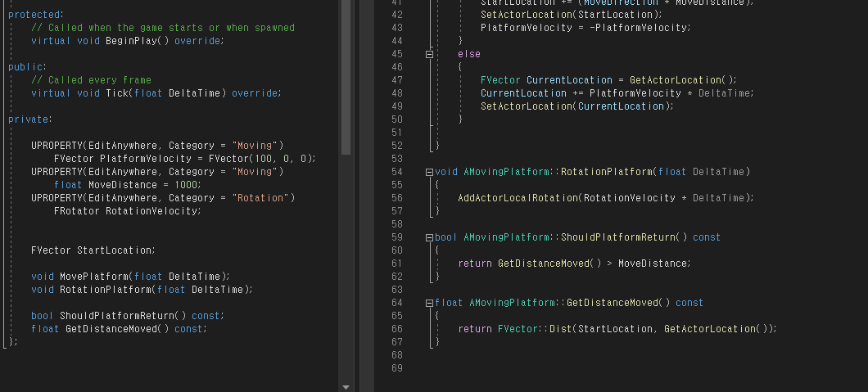Click 'override' after BeginPlay()

[197, 41]
